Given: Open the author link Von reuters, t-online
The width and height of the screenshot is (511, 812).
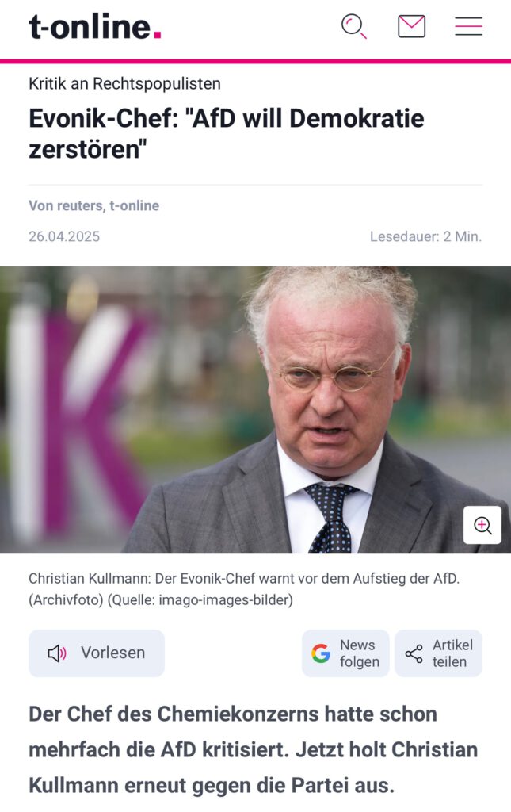Looking at the screenshot, I should pos(93,205).
